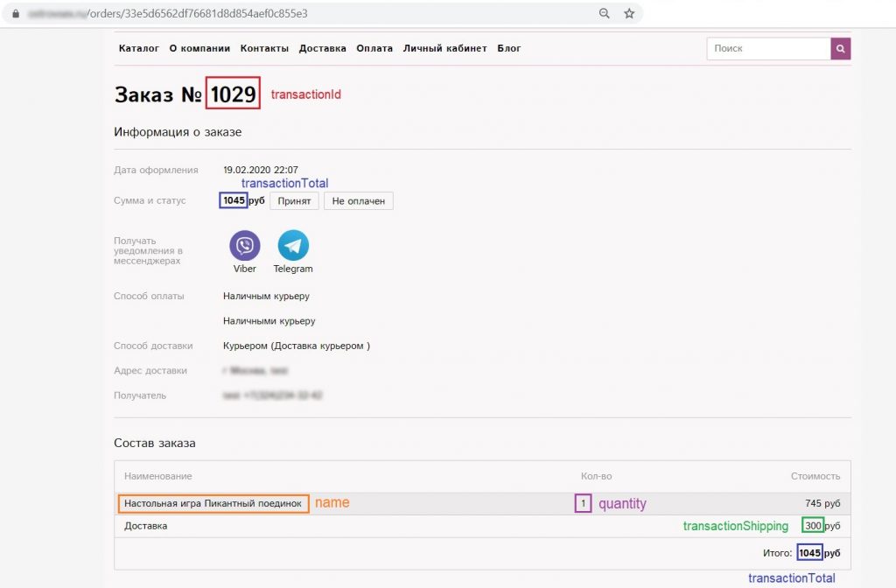Click the Viber messenger icon
Viewport: 896px width, 588px height.
(x=245, y=246)
